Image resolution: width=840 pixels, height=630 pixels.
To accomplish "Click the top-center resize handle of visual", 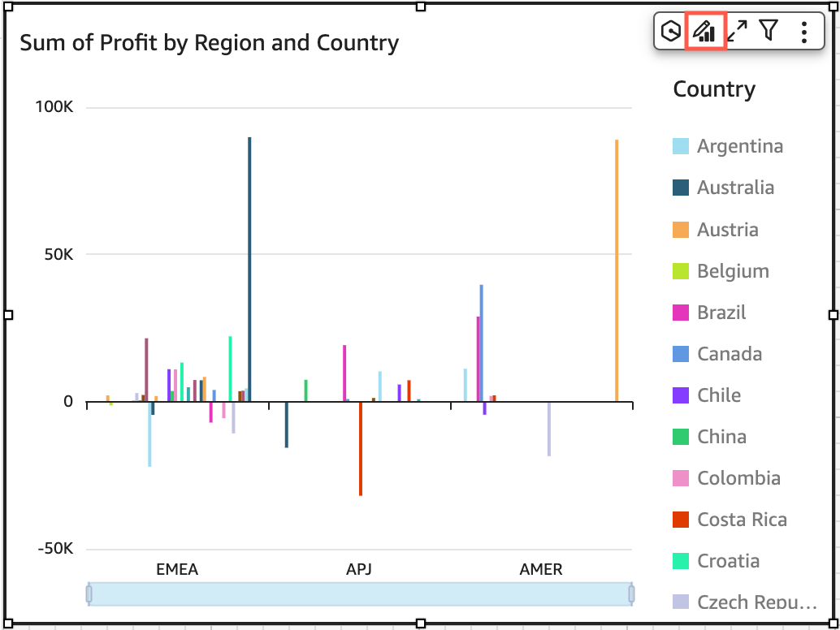I will pos(421,6).
